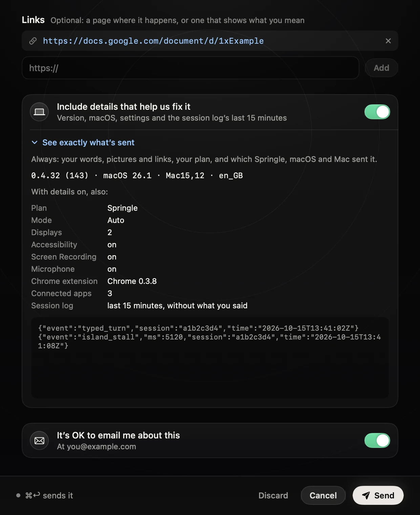
Task: Click the Discard button
Action: point(273,495)
